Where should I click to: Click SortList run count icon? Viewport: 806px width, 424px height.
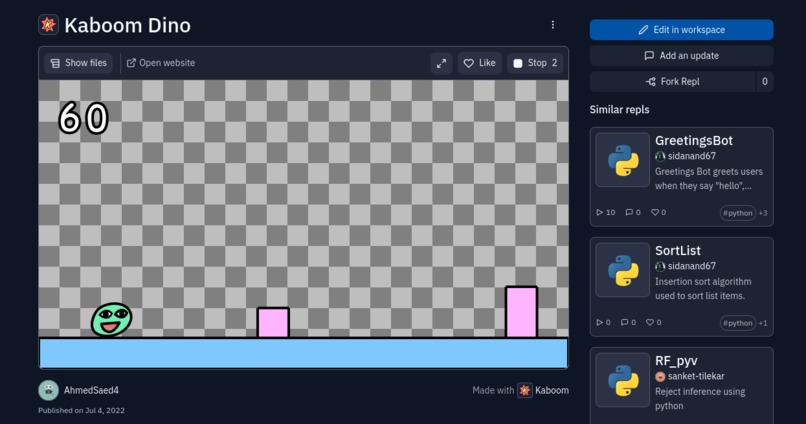599,322
